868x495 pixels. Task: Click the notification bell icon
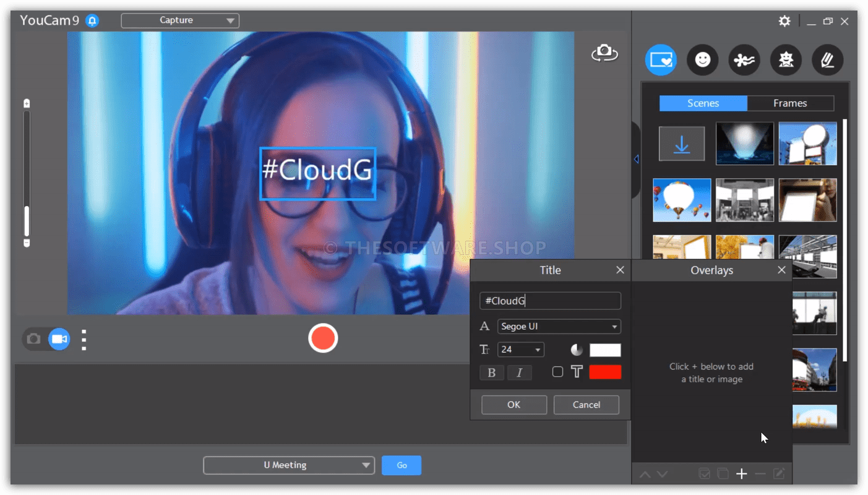pos(92,20)
